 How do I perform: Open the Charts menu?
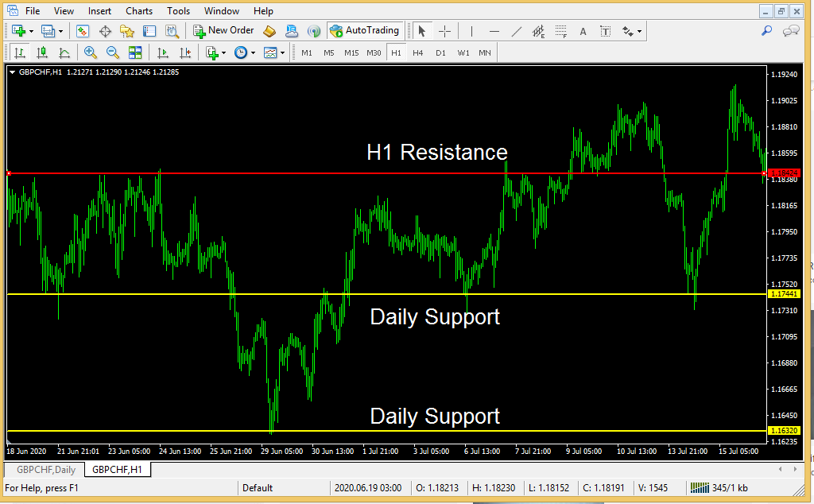(x=139, y=11)
